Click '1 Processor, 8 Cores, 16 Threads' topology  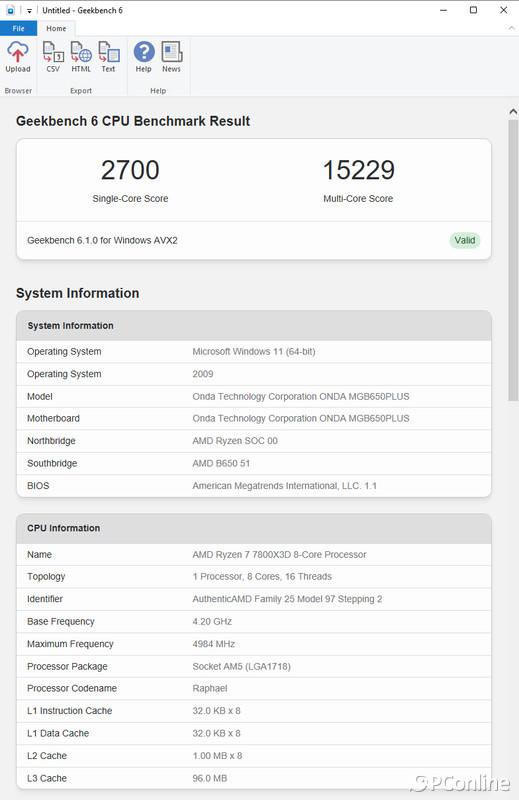pos(262,577)
